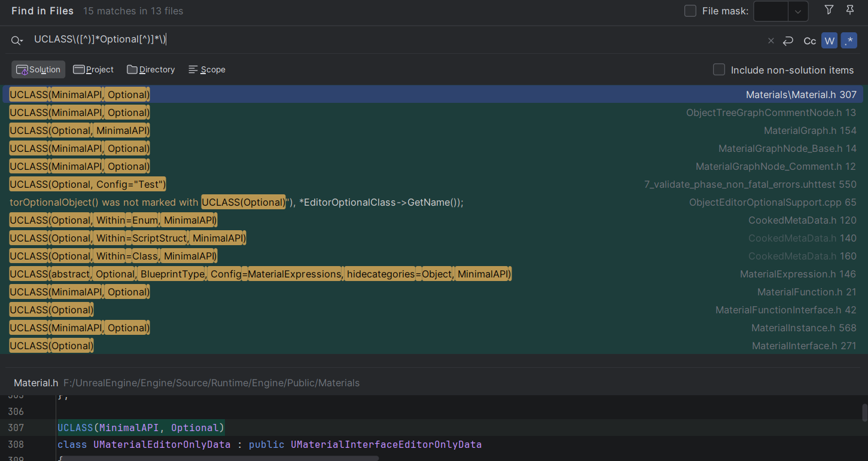Click preview line 307 UCLASS code
This screenshot has width=868, height=461.
click(141, 428)
